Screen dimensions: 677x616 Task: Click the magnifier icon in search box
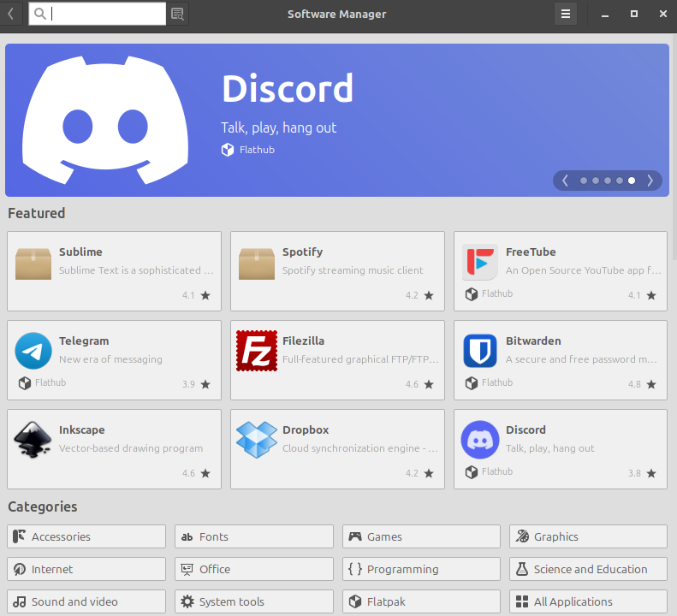pyautogui.click(x=40, y=14)
